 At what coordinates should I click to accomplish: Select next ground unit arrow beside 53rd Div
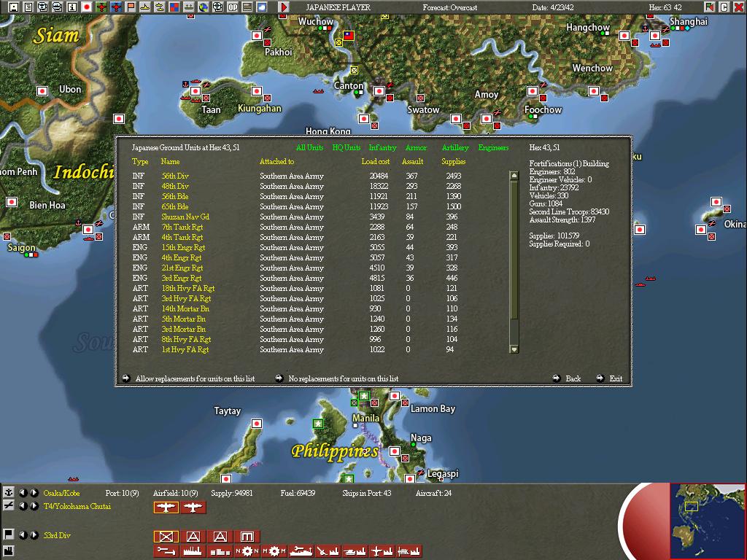coord(34,534)
